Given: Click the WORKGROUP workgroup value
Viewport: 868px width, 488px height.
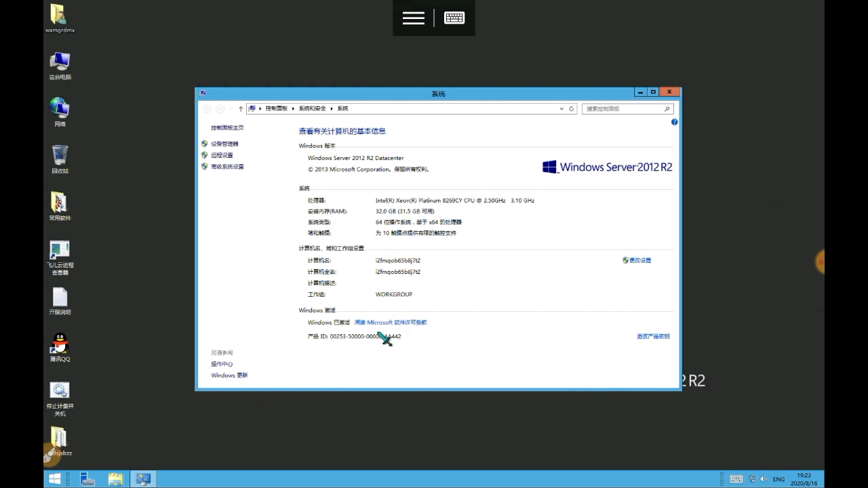Looking at the screenshot, I should click(394, 295).
